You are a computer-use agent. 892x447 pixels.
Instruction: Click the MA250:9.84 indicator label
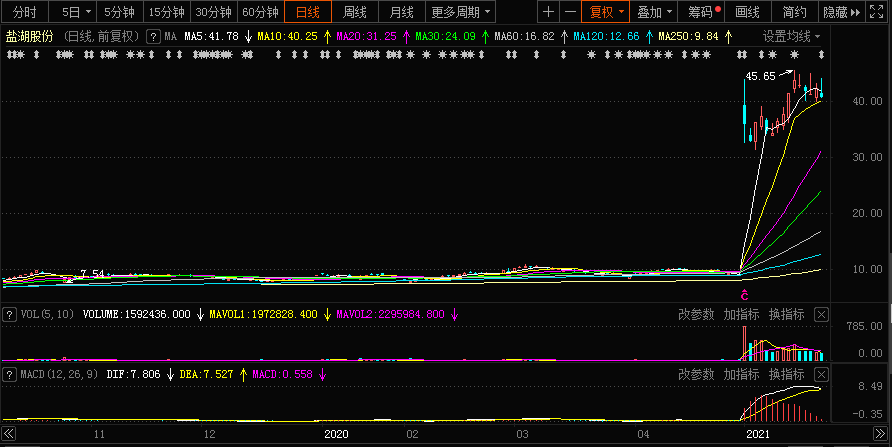(688, 36)
